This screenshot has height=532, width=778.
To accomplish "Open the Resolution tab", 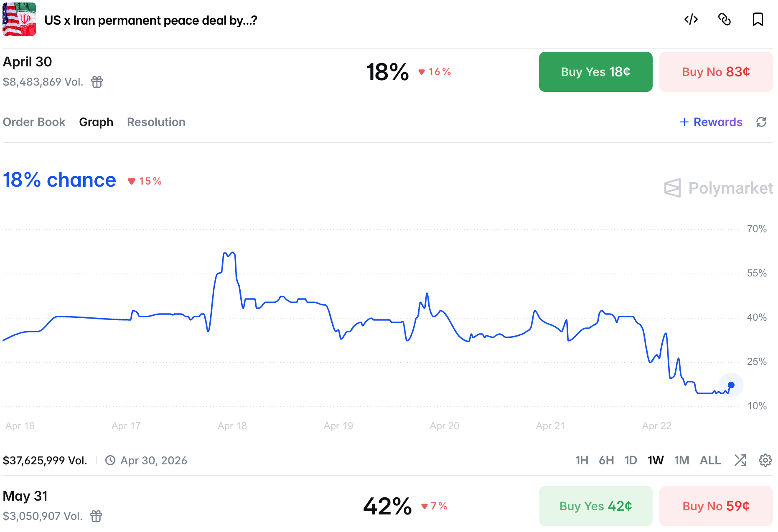I will [x=156, y=122].
